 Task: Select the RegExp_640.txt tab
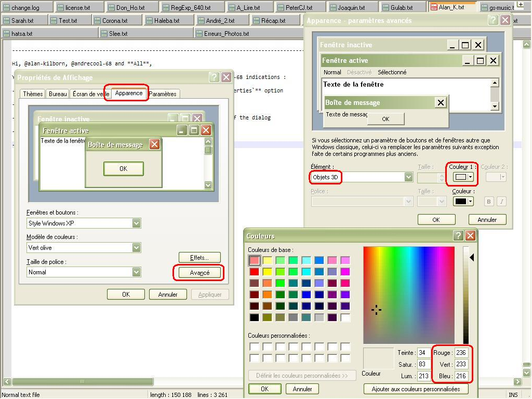click(192, 7)
